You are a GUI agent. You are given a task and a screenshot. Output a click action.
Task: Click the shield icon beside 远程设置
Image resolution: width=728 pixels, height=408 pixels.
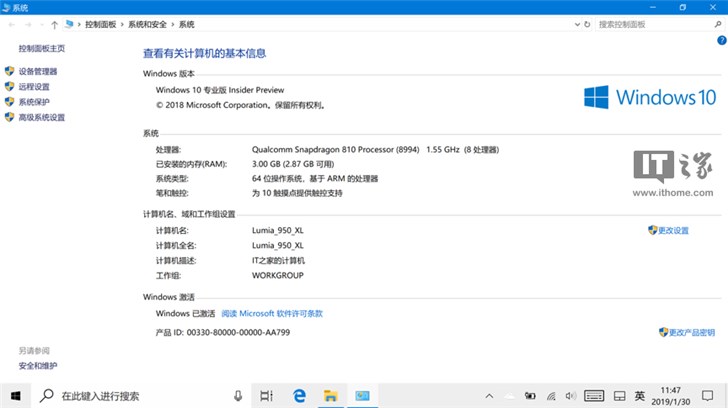(x=9, y=86)
